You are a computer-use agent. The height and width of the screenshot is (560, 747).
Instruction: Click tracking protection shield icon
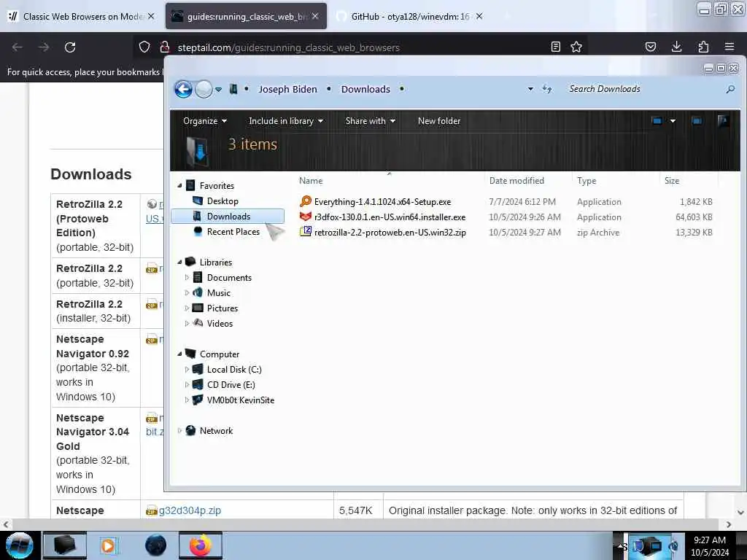click(144, 47)
